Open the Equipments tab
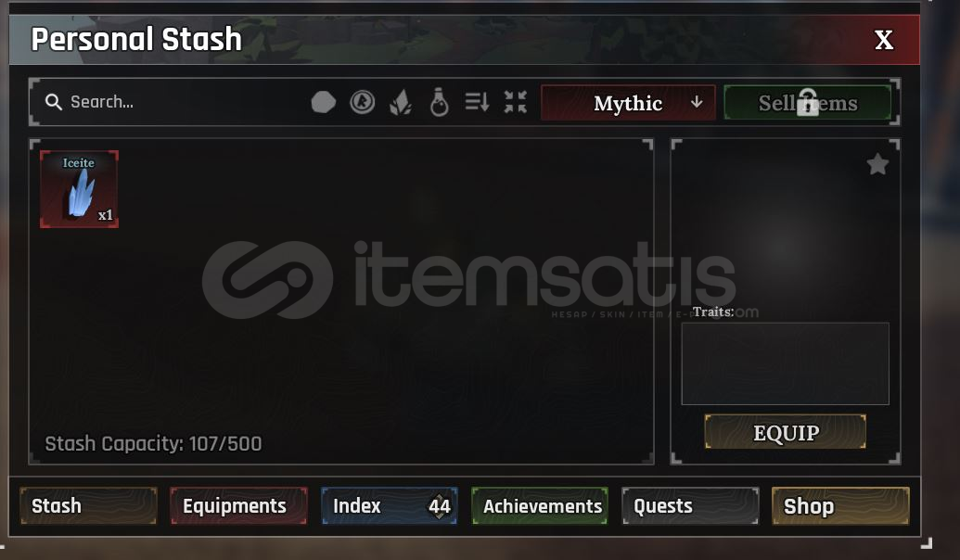The width and height of the screenshot is (960, 560). 238,506
